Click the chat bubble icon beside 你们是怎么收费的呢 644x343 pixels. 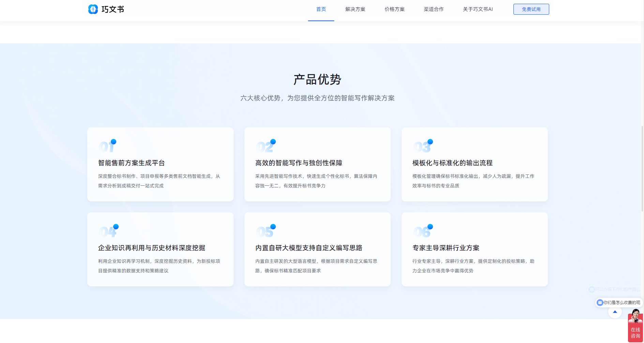599,302
